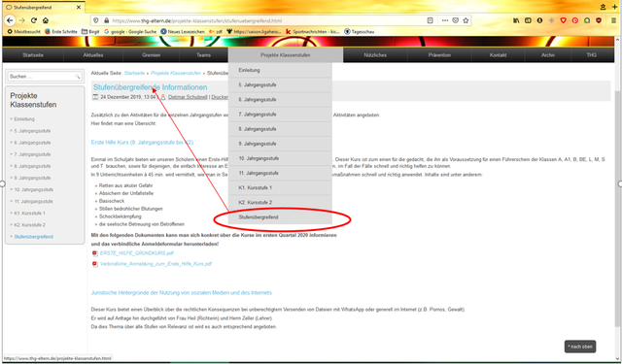
Task: Click the 'nach oben' button
Action: (x=580, y=347)
